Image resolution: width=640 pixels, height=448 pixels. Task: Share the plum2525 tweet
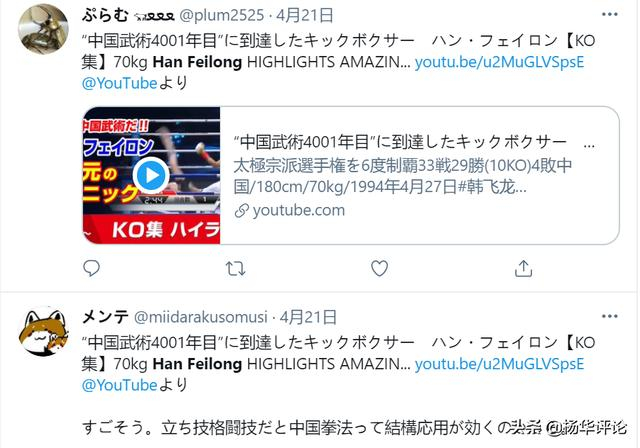point(523,268)
